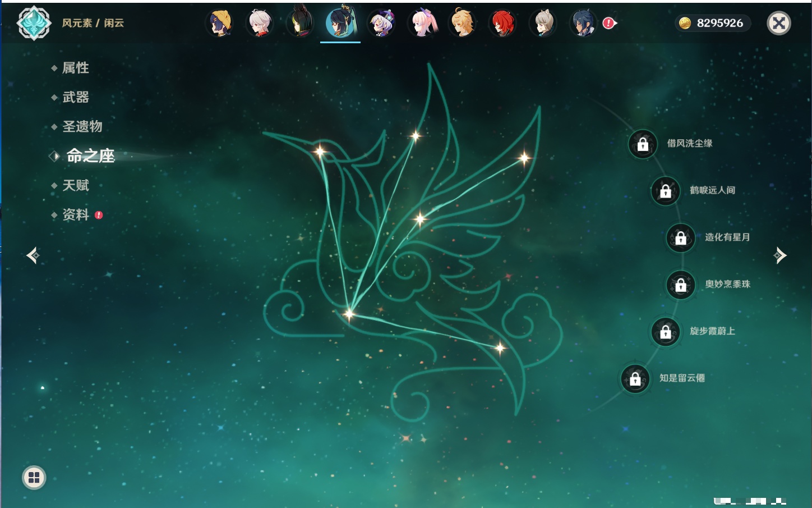Select Qiqi's purple-hat avatar
The image size is (812, 508).
[381, 24]
